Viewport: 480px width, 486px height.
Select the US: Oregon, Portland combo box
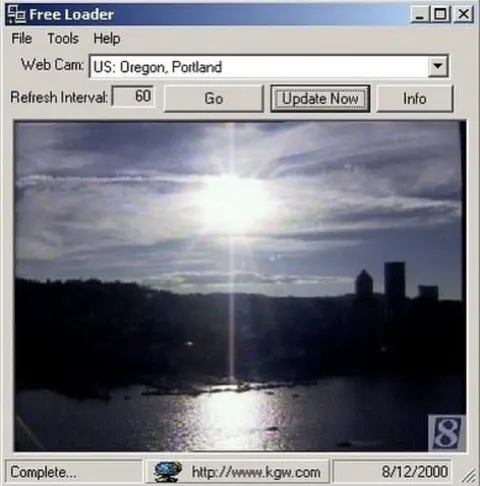[x=269, y=66]
